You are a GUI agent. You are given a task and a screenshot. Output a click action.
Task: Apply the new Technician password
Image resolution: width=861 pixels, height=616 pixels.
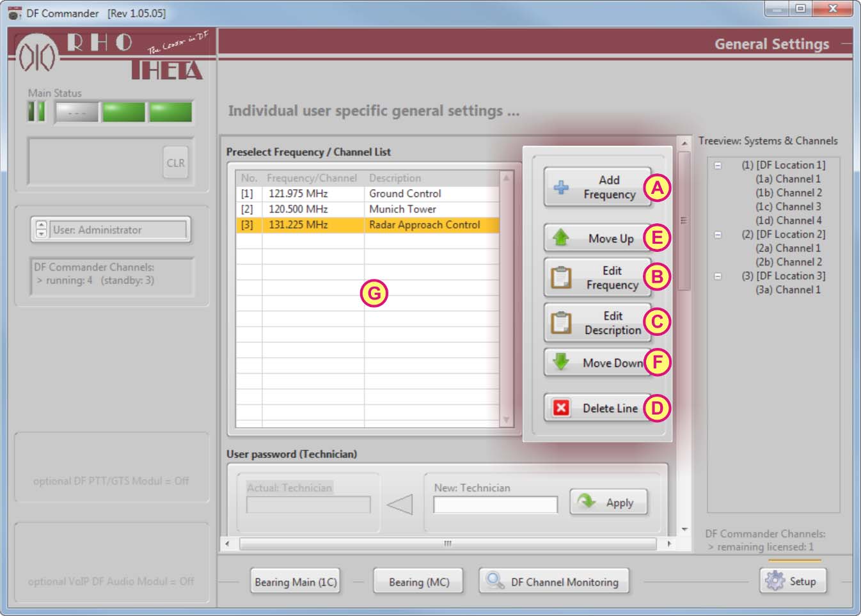608,502
